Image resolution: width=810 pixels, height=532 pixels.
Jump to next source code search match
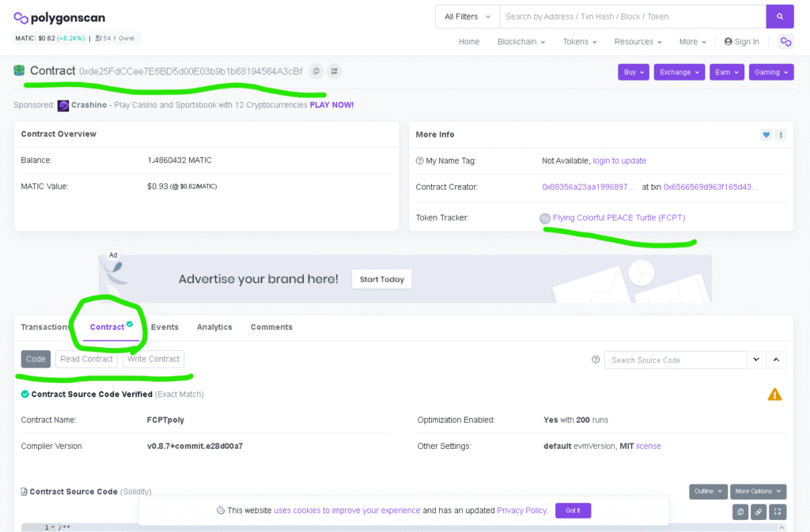[x=756, y=360]
